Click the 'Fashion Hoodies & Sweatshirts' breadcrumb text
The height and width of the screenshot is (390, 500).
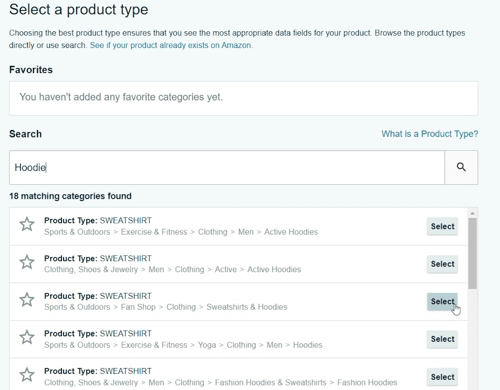271,382
